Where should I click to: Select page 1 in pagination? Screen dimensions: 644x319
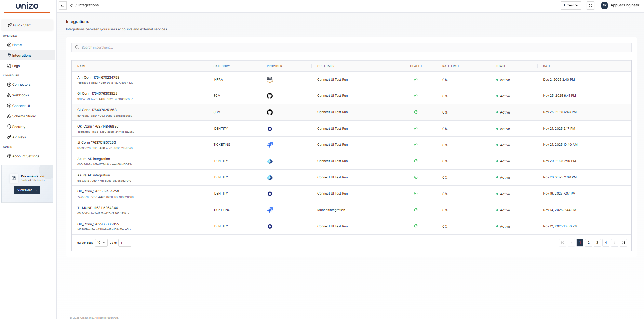pyautogui.click(x=580, y=243)
